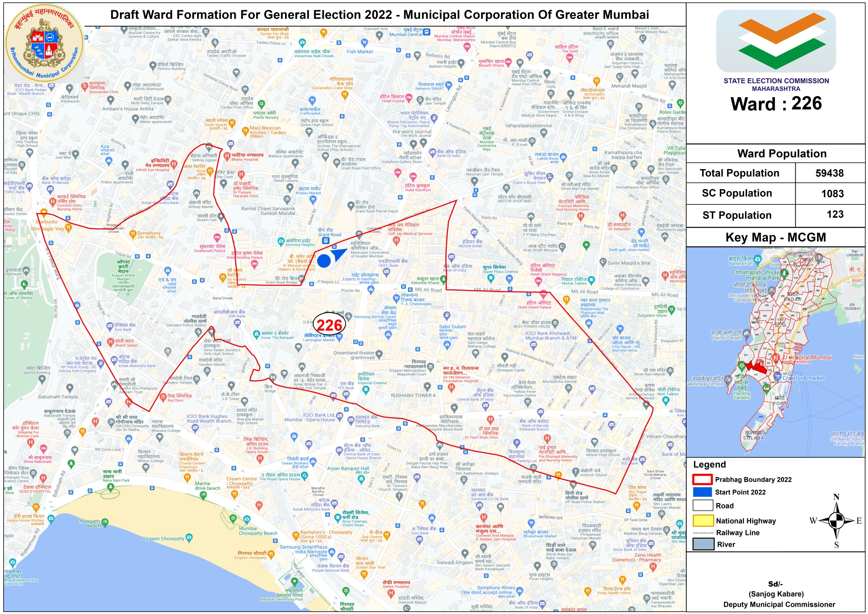
Task: Click the Key Map MCGM thumbnail
Action: [775, 352]
